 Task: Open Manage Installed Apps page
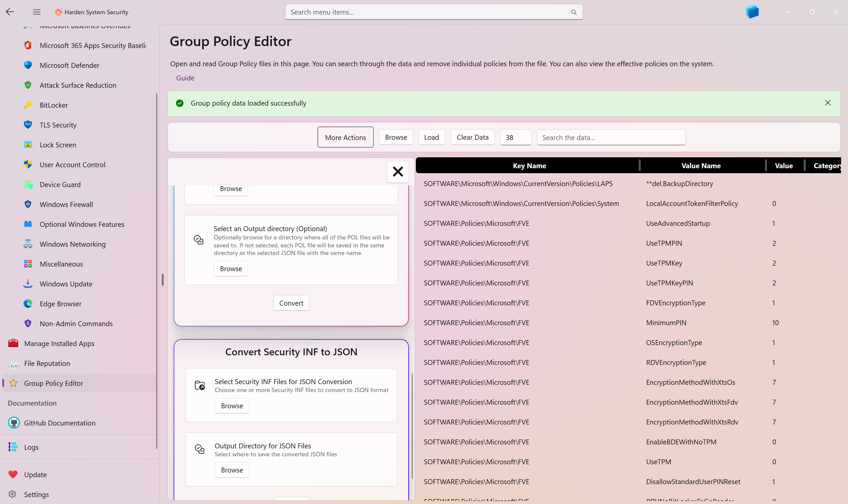(59, 343)
